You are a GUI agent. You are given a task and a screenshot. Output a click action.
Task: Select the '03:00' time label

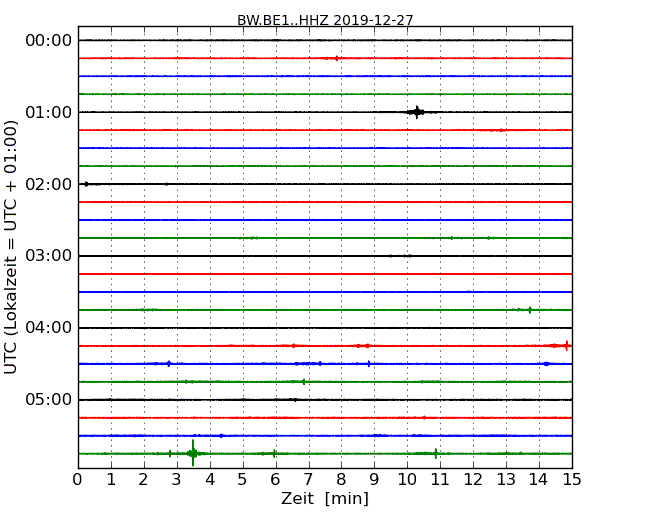(x=49, y=256)
